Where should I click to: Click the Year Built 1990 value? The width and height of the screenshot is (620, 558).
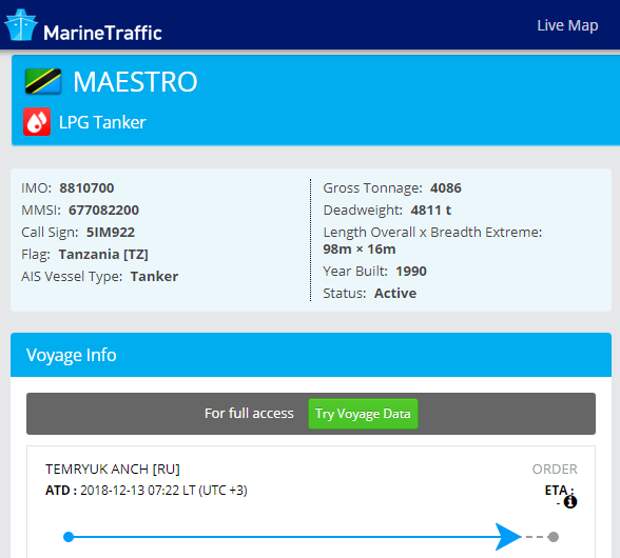point(411,271)
